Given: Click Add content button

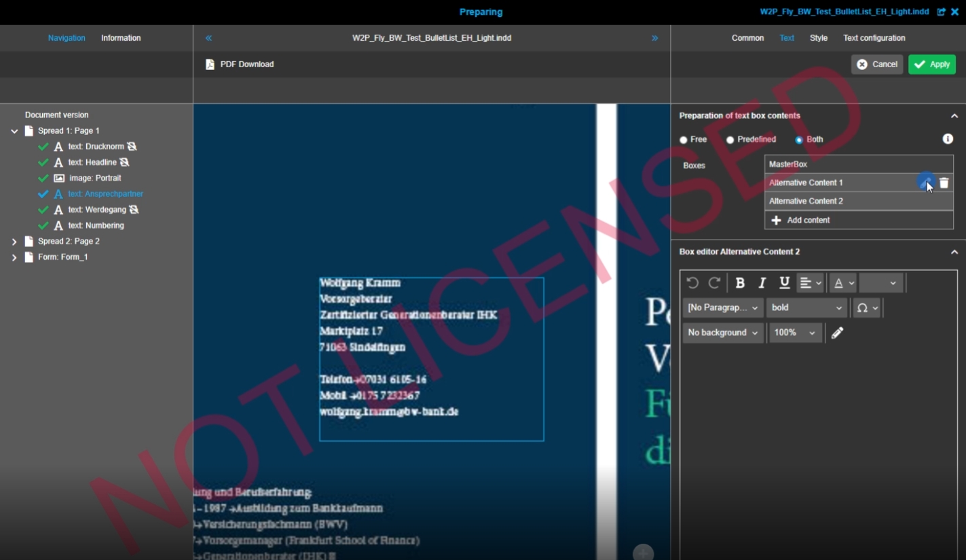Looking at the screenshot, I should coord(859,220).
